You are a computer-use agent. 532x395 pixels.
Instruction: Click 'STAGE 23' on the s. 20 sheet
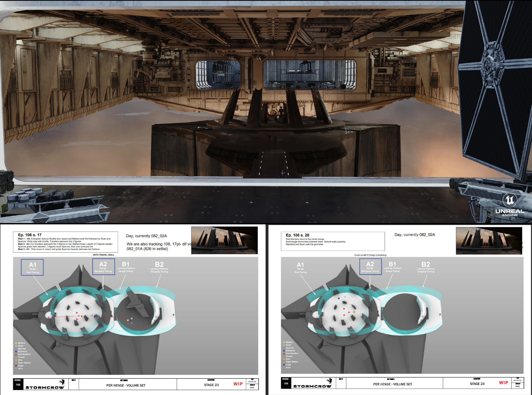coord(477,384)
